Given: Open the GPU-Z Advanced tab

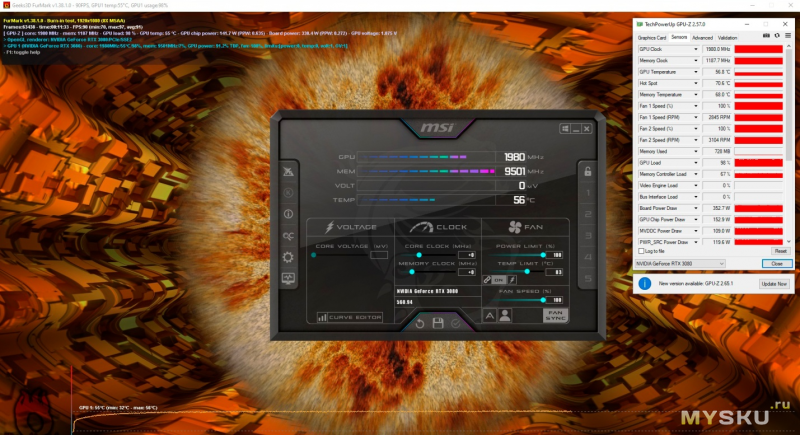Looking at the screenshot, I should (702, 38).
